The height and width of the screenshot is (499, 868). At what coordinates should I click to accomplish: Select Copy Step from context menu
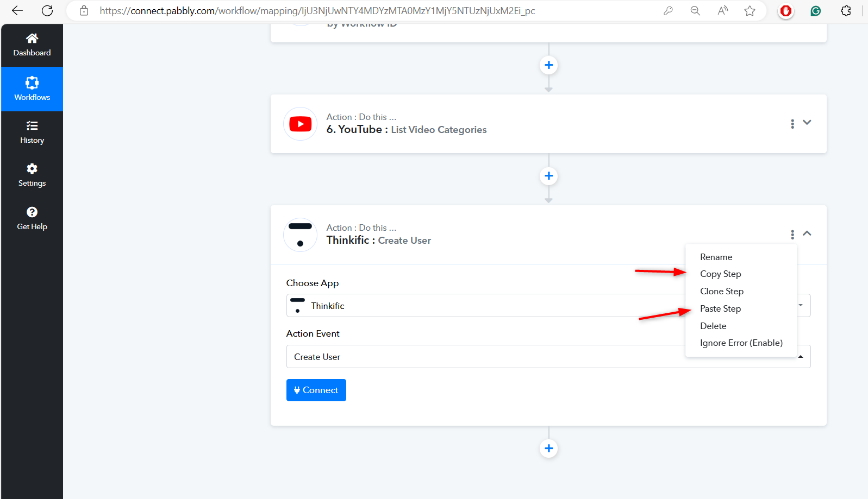click(x=720, y=274)
